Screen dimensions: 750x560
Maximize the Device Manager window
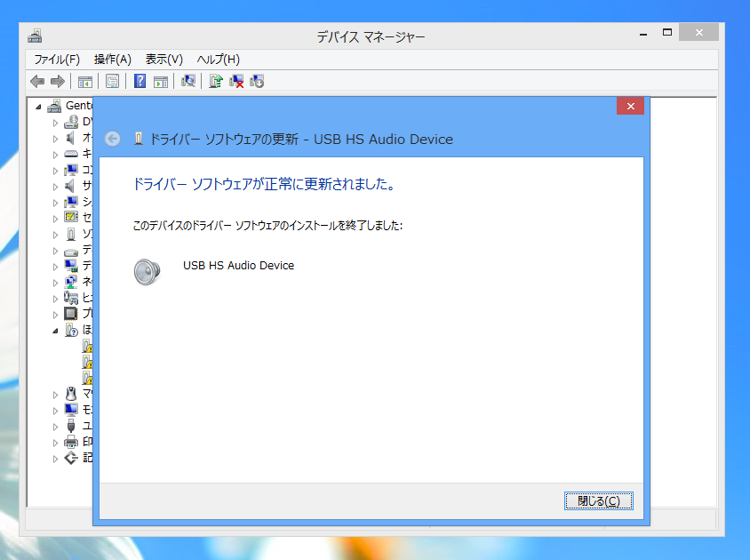tap(667, 33)
